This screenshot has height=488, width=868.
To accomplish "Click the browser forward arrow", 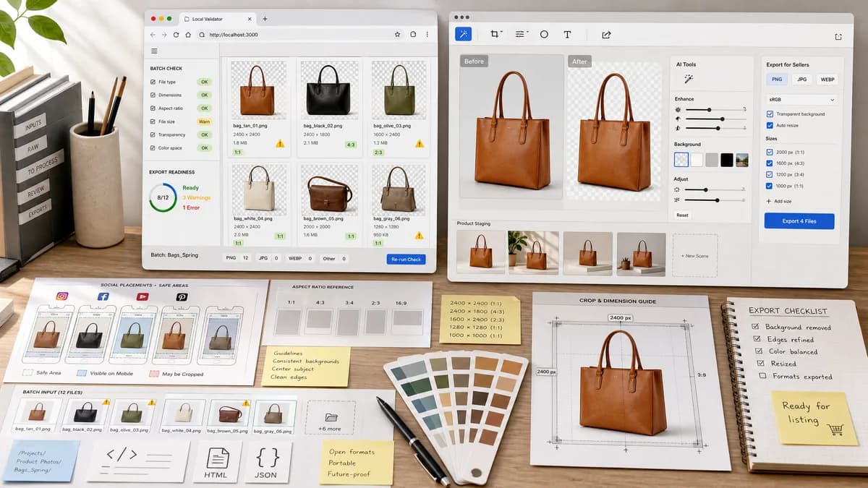I will tap(164, 34).
